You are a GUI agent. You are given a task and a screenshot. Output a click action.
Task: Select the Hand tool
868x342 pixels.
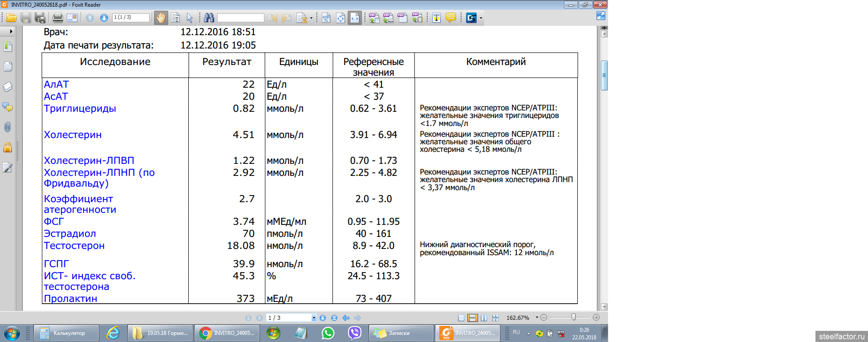(161, 18)
